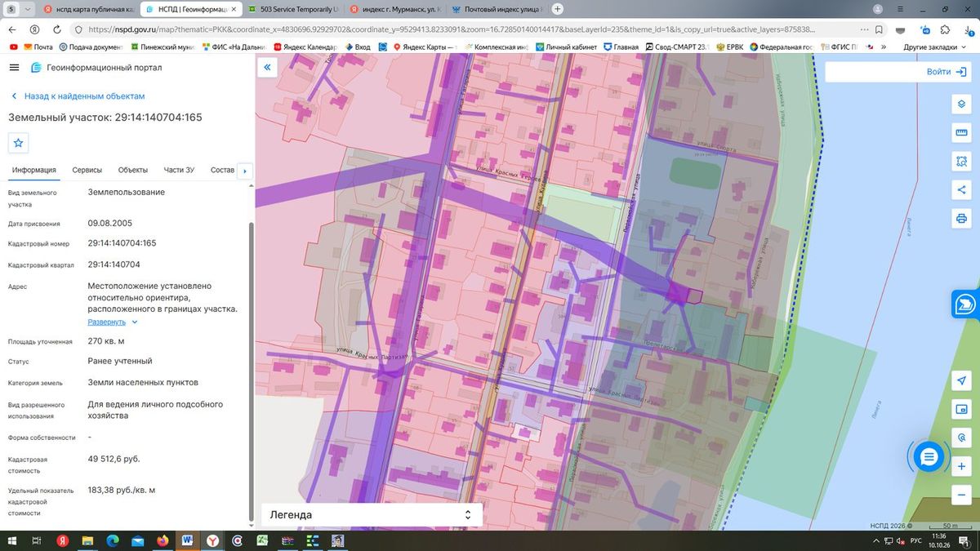Open the Геоинформационный портал home link
The height and width of the screenshot is (551, 980).
pyautogui.click(x=96, y=68)
